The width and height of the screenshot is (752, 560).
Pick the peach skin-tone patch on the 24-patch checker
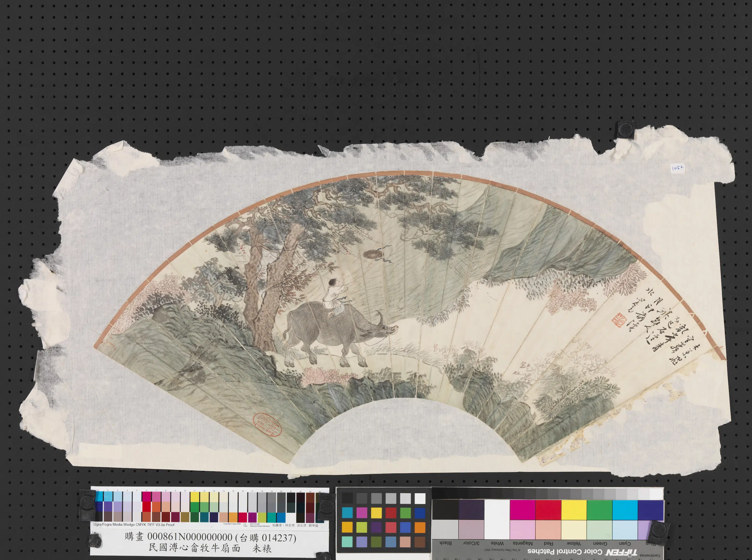tap(405, 542)
